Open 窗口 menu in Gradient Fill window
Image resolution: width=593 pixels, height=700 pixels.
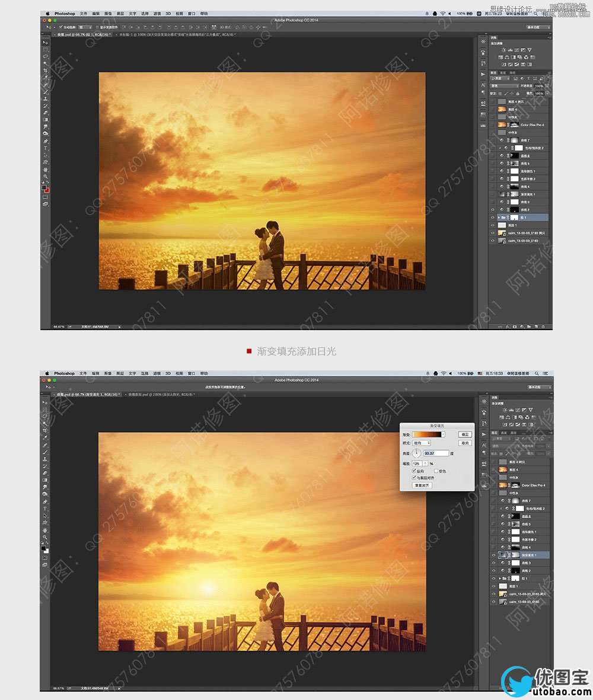[x=192, y=373]
